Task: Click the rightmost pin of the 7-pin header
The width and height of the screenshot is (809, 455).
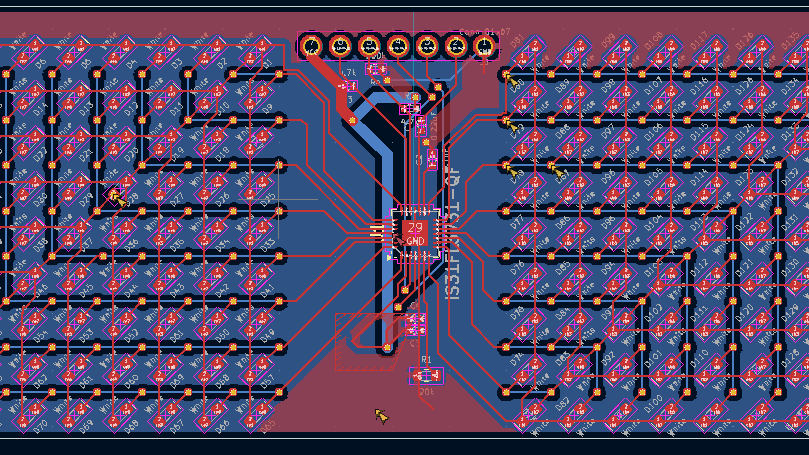Action: point(485,46)
